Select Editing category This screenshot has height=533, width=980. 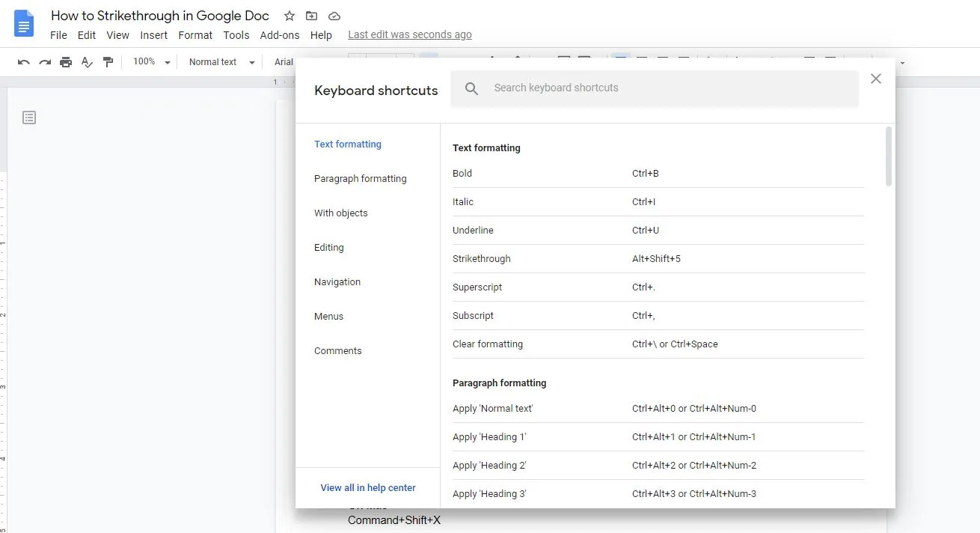pos(329,248)
